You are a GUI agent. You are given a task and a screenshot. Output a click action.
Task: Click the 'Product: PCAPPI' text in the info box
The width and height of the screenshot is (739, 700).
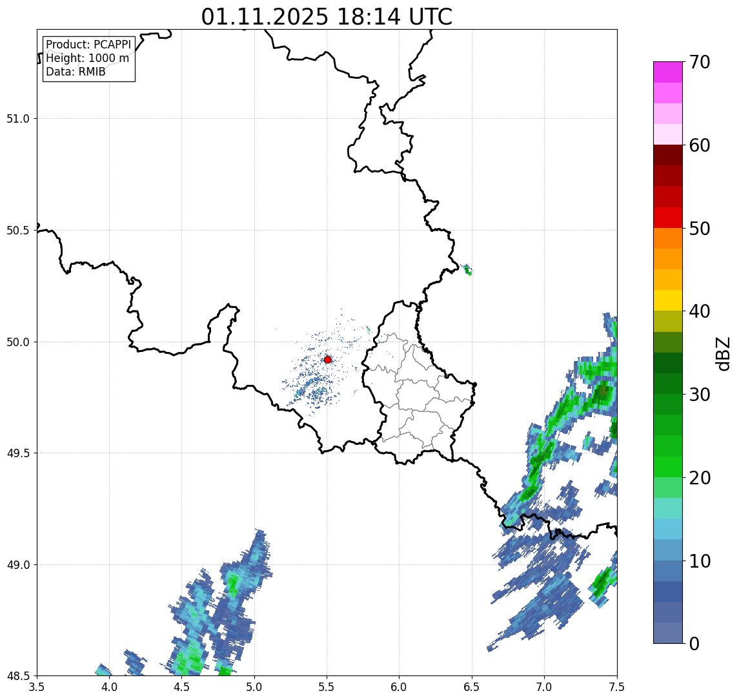coord(88,45)
